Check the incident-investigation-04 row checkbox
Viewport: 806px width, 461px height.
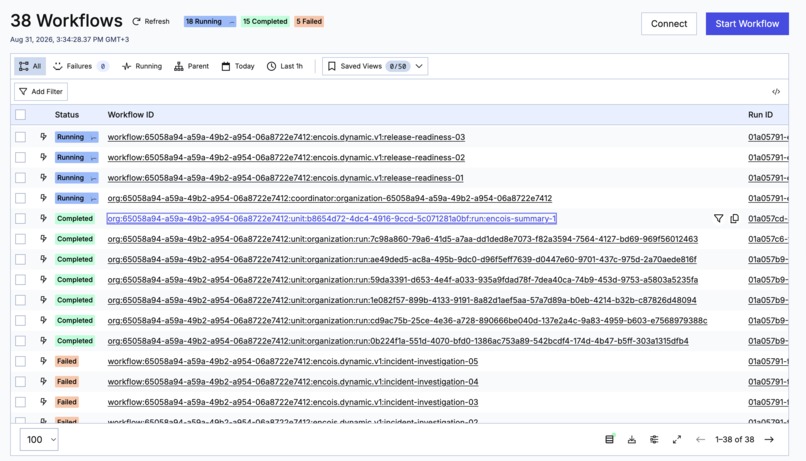pyautogui.click(x=21, y=381)
